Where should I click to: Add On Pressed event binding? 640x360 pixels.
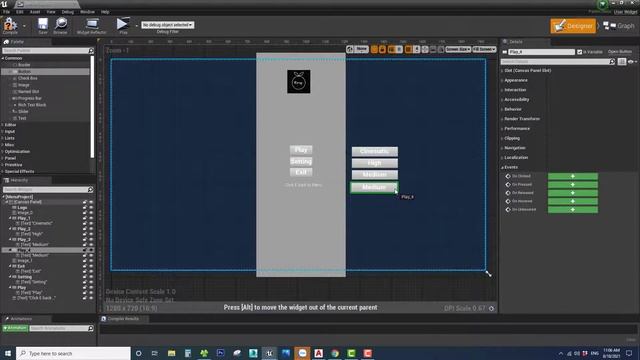573,184
